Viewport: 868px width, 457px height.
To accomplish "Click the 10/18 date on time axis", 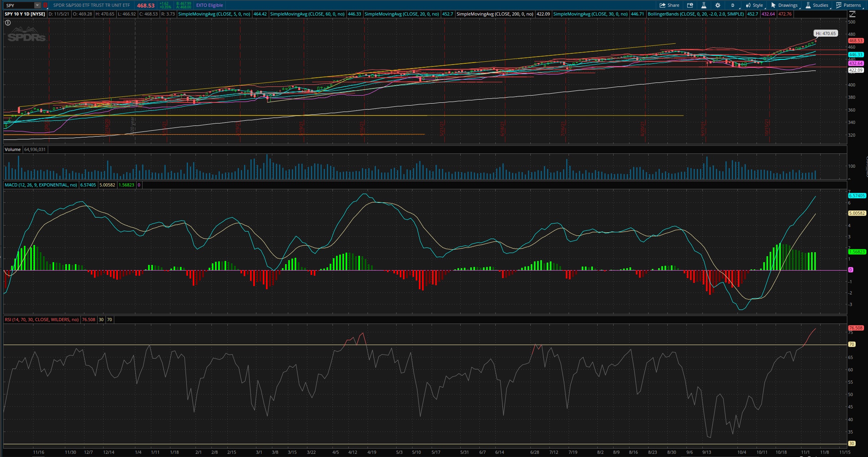I will tap(781, 452).
